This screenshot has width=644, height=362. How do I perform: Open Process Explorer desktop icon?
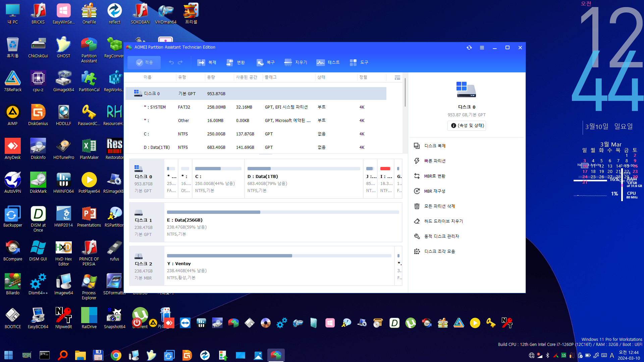click(89, 287)
